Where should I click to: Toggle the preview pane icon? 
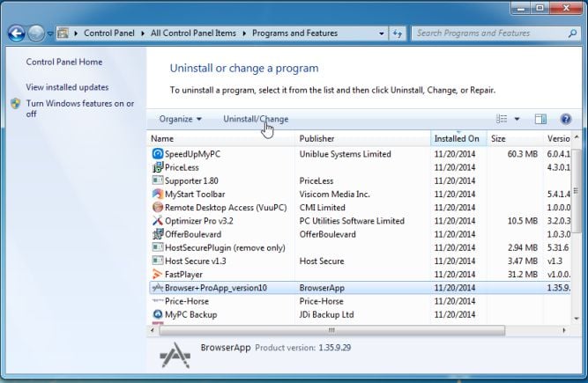540,119
